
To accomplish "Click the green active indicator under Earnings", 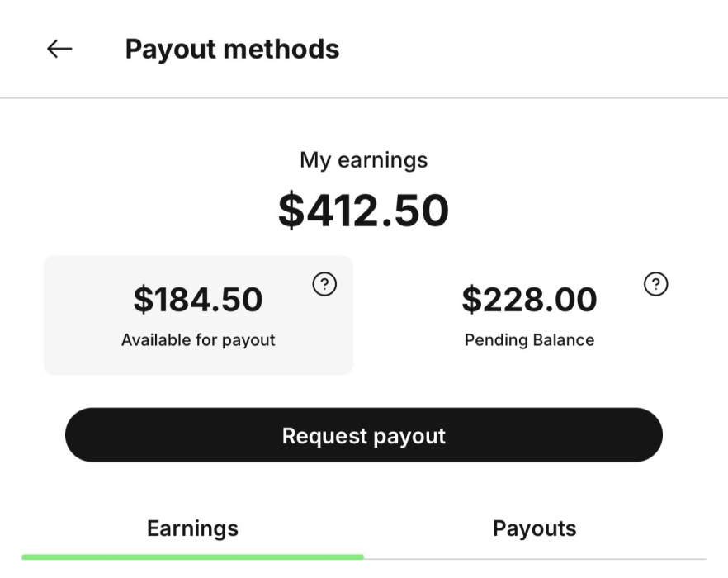I will coord(192,557).
